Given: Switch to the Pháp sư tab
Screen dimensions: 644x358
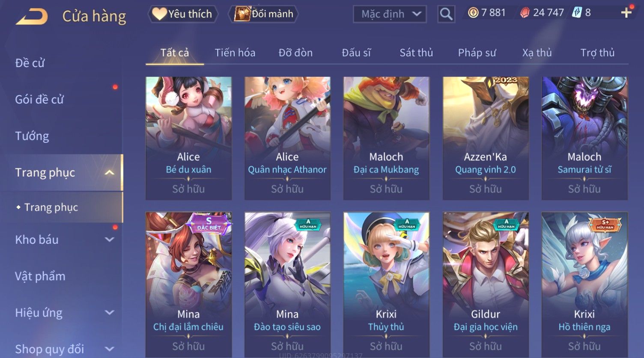Looking at the screenshot, I should pyautogui.click(x=477, y=53).
